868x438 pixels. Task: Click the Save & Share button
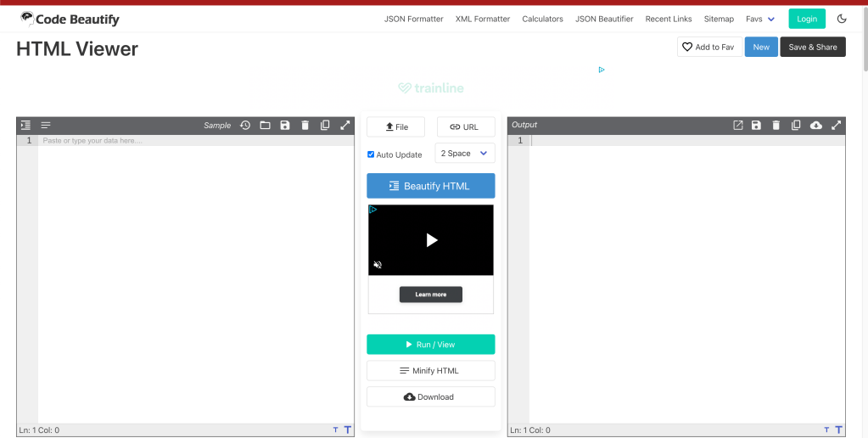tap(813, 47)
